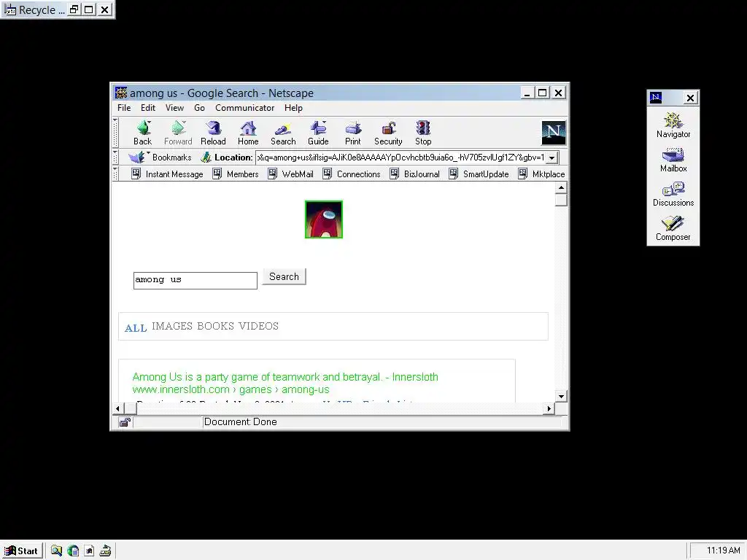Switch to BOOKS results

point(216,326)
